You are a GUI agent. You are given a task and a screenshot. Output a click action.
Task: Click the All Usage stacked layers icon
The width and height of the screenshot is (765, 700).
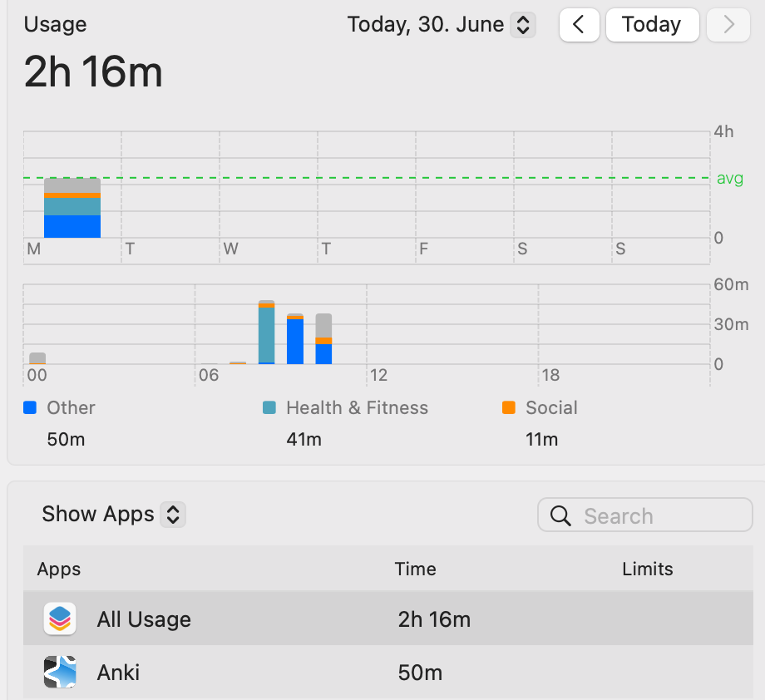tap(60, 619)
